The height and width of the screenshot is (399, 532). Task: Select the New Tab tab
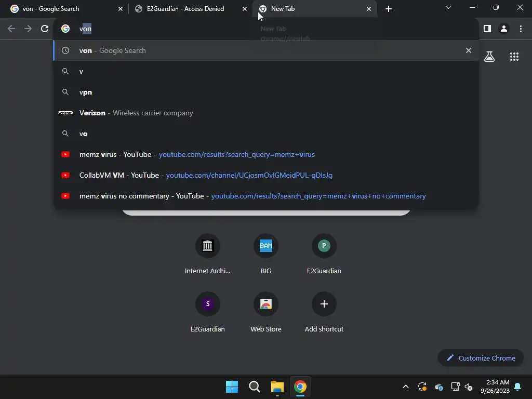(x=314, y=9)
